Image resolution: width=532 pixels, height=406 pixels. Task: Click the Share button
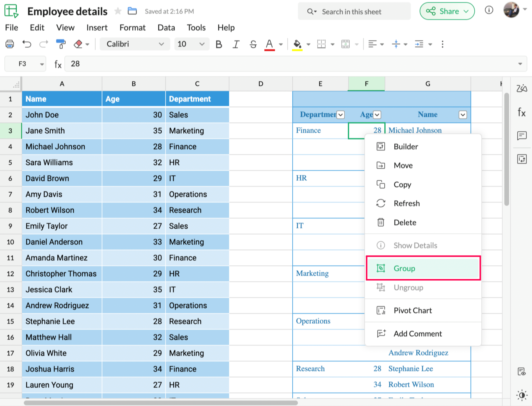tap(447, 11)
